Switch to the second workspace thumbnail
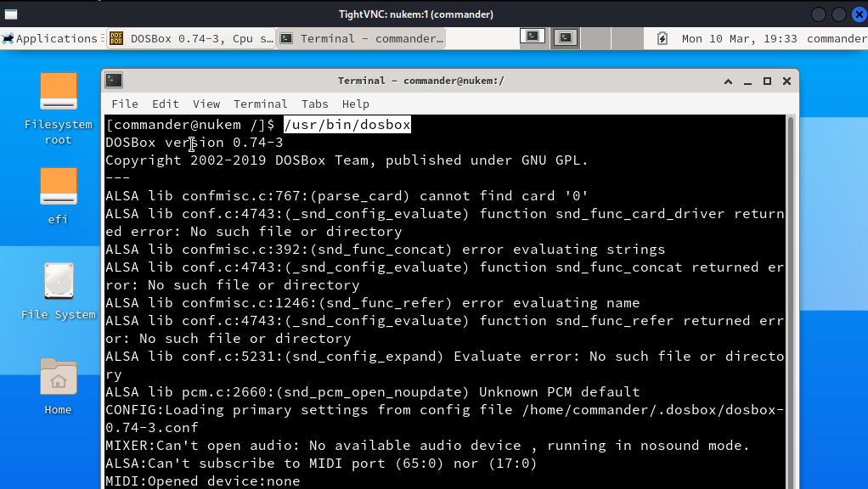868x489 pixels. click(x=565, y=38)
